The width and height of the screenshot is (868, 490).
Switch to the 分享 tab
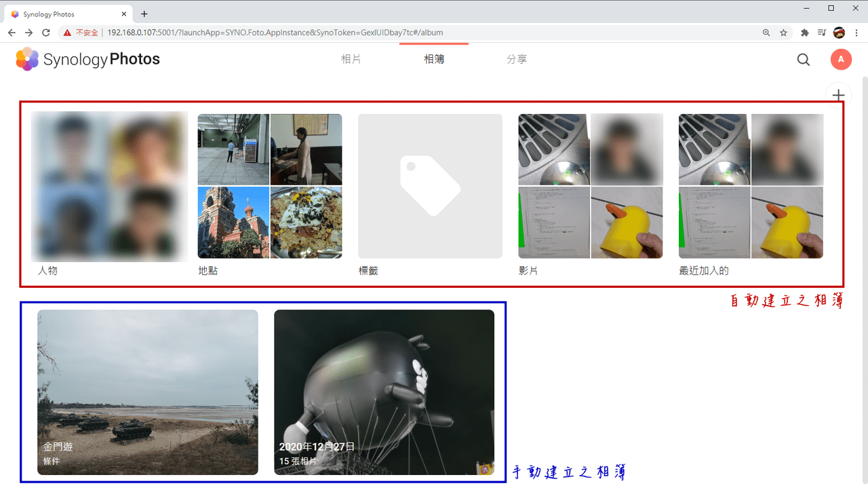click(x=517, y=60)
